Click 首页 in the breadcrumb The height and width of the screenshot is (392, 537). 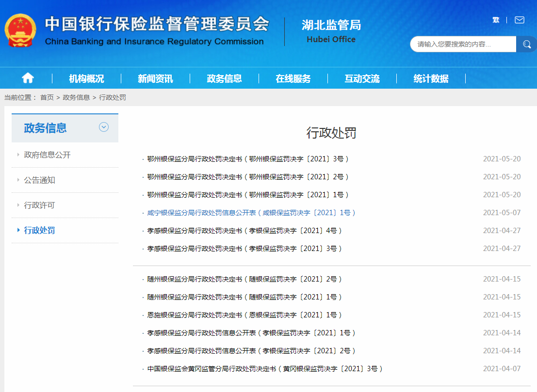tap(47, 97)
